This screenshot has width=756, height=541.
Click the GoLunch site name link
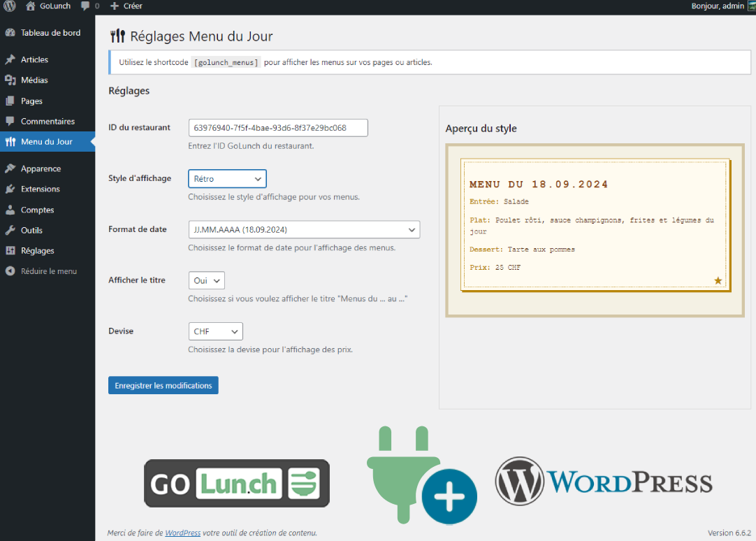55,6
